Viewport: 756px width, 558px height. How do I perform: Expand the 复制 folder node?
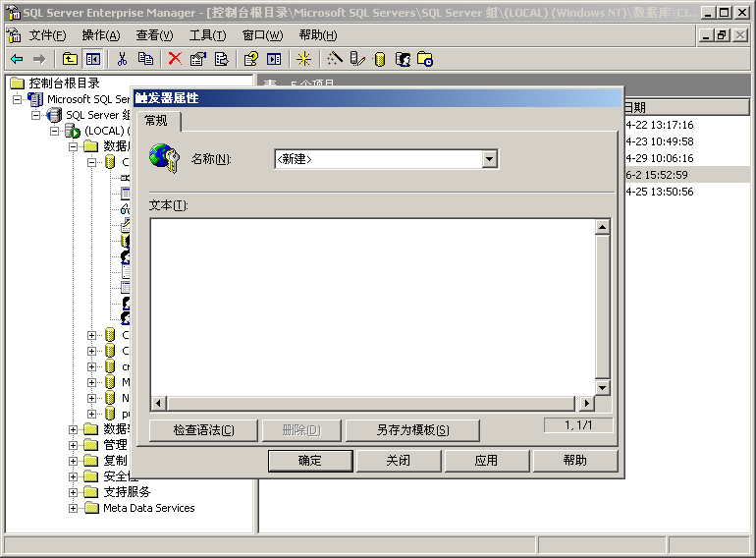pyautogui.click(x=74, y=461)
